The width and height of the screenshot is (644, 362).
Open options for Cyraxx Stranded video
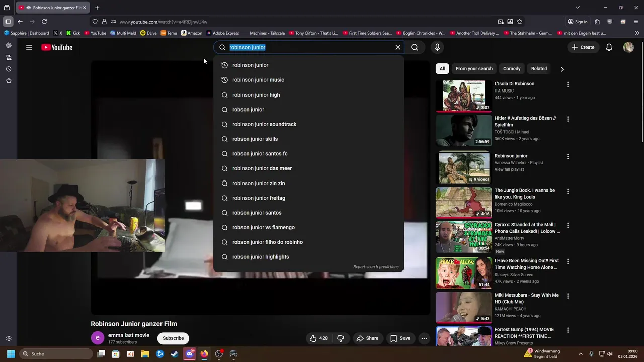tap(568, 225)
